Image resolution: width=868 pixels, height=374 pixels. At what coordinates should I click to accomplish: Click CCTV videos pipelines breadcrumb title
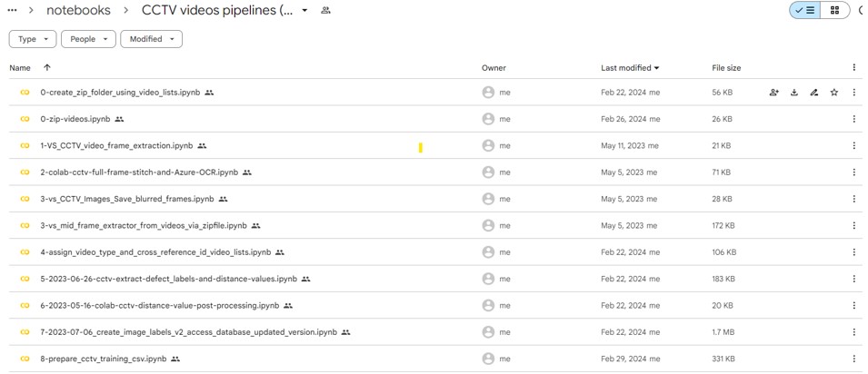pyautogui.click(x=217, y=10)
